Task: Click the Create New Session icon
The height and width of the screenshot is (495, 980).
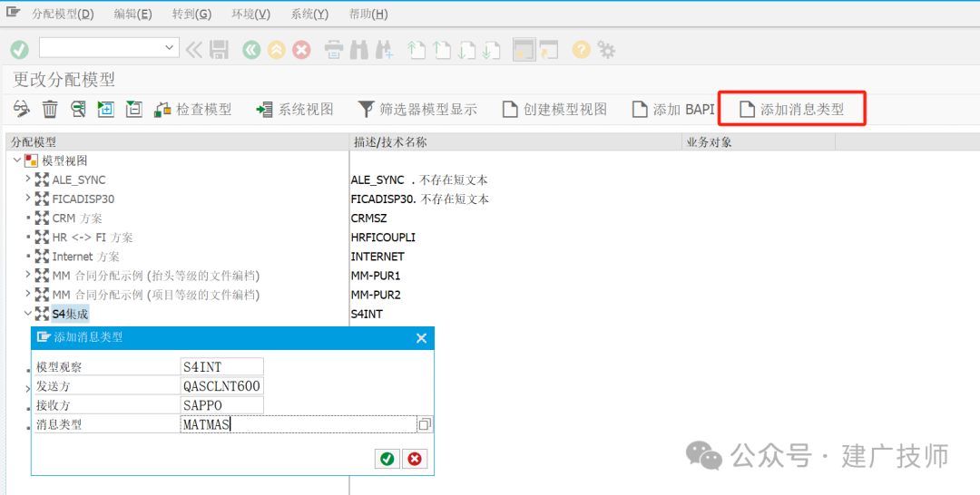Action: click(524, 49)
